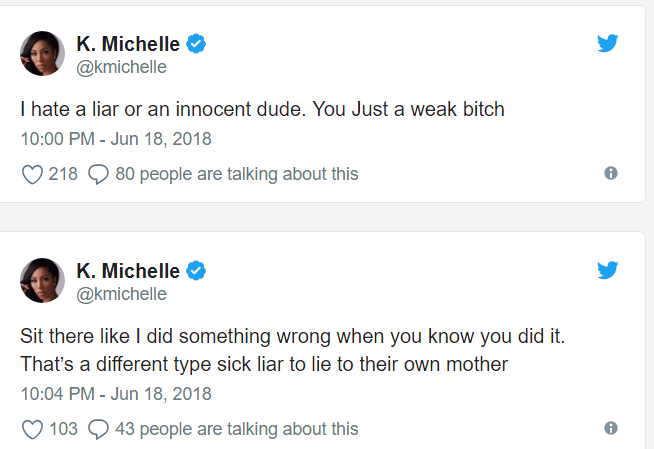Like the 'sick liar' tweet via heart icon
Screen dimensions: 654x449
[x=32, y=429]
